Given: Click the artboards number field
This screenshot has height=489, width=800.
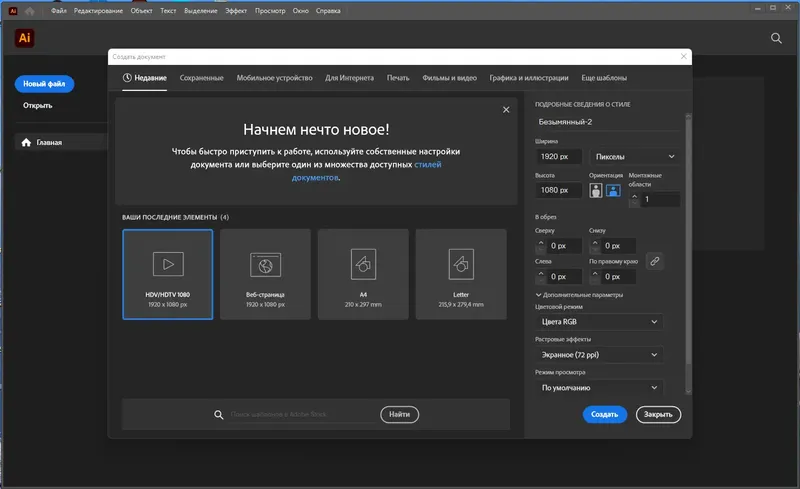Looking at the screenshot, I should tap(661, 199).
